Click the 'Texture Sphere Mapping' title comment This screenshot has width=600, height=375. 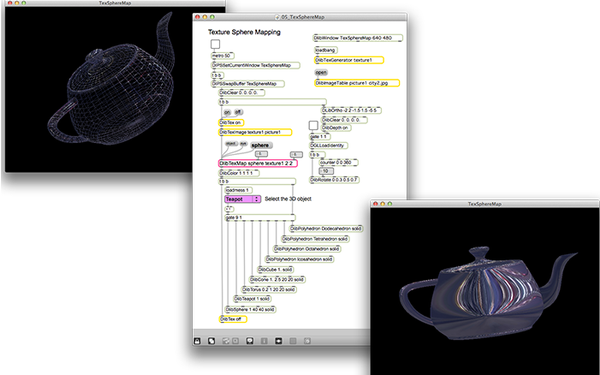[244, 32]
